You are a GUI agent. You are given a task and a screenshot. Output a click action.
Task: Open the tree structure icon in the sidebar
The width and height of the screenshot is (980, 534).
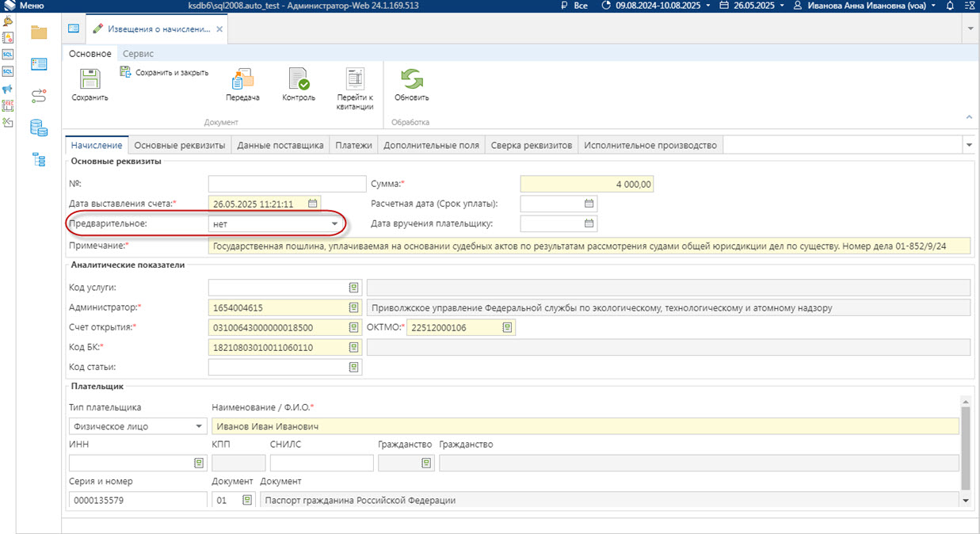[39, 159]
